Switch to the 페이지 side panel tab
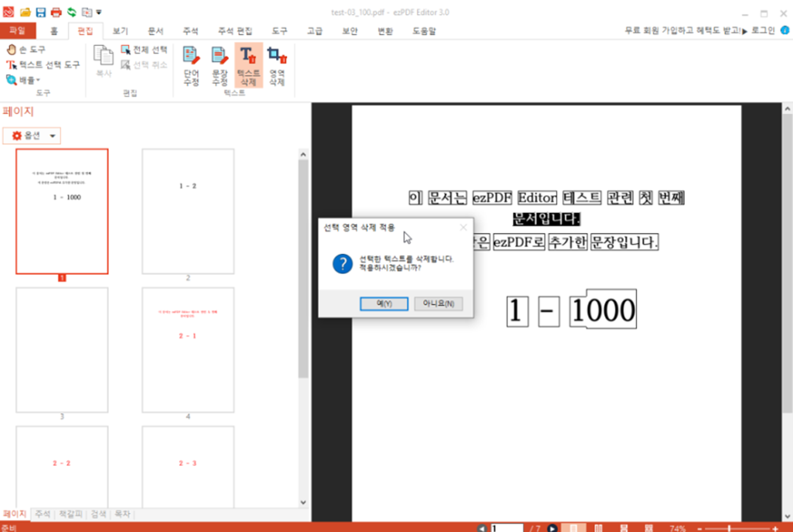Screen dimensions: 793x532 [x=14, y=514]
